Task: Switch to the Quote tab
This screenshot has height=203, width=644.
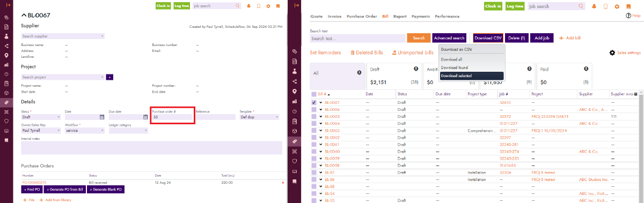Action: click(317, 17)
